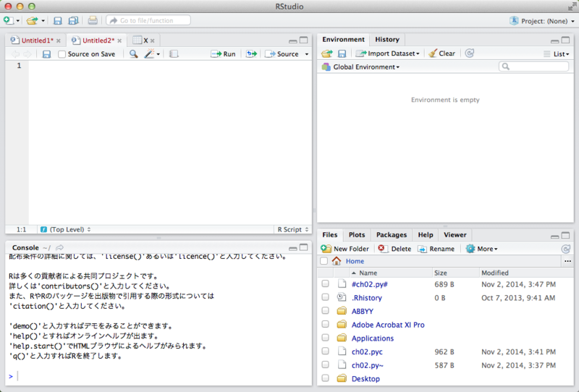This screenshot has height=392, width=579.
Task: Check the box for .Rhistory file
Action: tap(325, 297)
